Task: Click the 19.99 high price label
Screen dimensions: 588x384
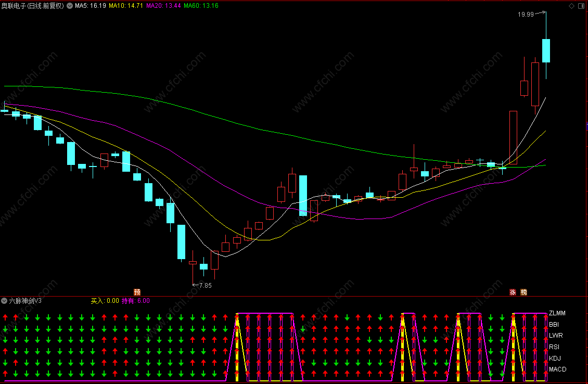Action: coord(526,14)
